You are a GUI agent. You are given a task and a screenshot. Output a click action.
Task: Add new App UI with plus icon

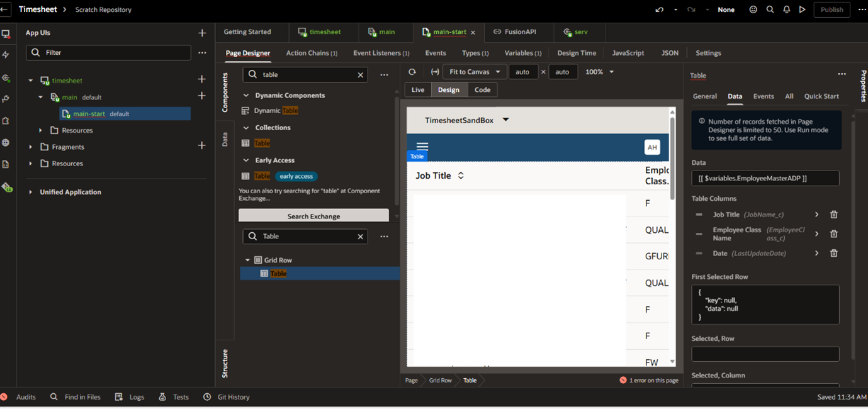202,33
